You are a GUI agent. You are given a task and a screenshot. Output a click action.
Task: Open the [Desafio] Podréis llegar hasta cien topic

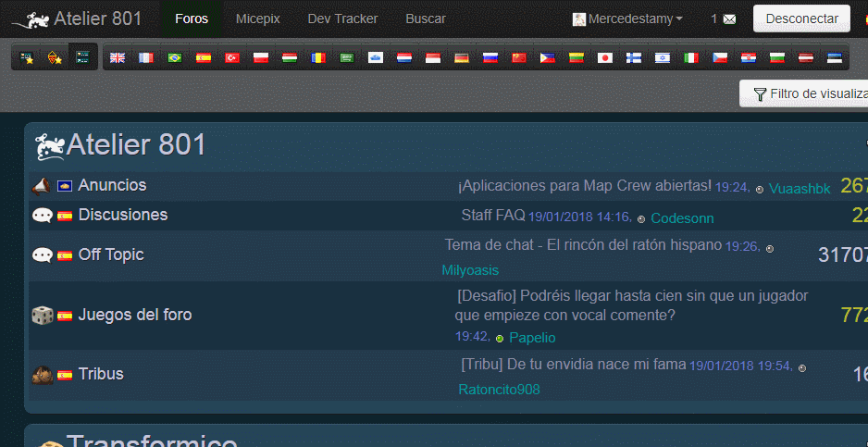(x=632, y=305)
